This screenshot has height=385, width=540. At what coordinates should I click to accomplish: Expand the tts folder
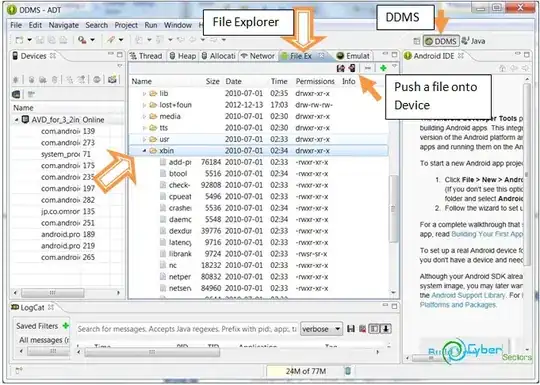coord(144,128)
